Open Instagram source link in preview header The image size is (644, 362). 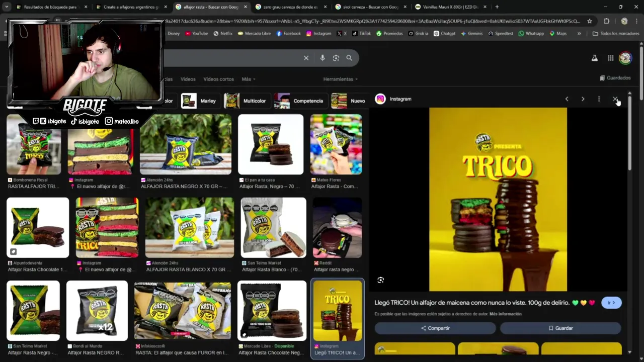point(393,99)
